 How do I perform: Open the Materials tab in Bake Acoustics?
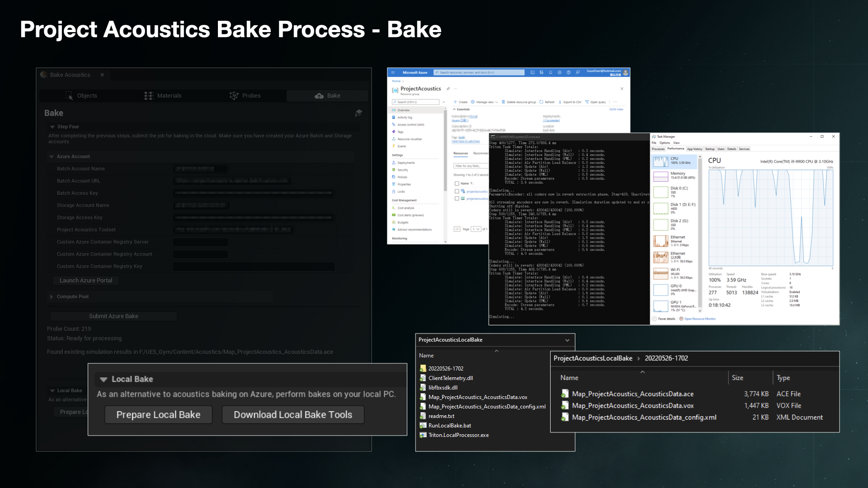pos(163,96)
